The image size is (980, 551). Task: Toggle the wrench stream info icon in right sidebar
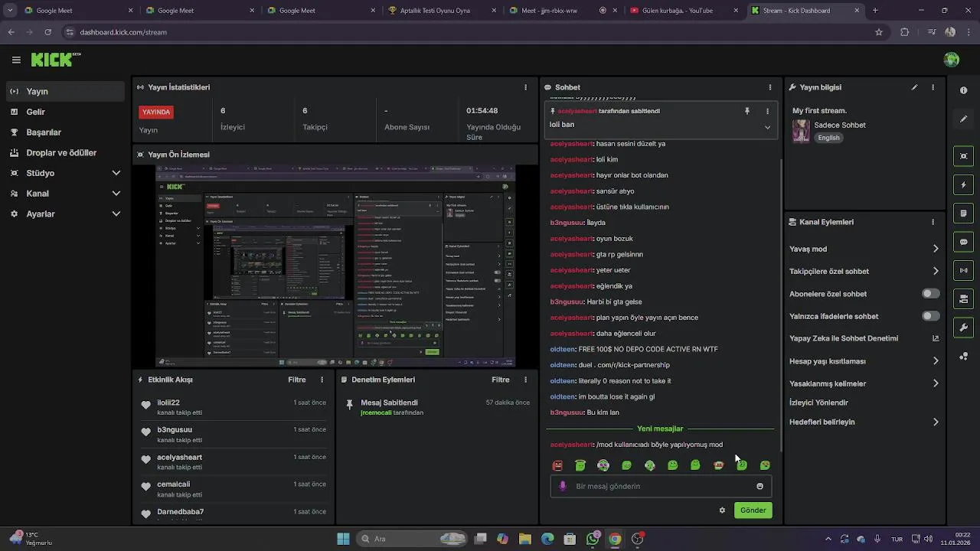[x=963, y=328]
